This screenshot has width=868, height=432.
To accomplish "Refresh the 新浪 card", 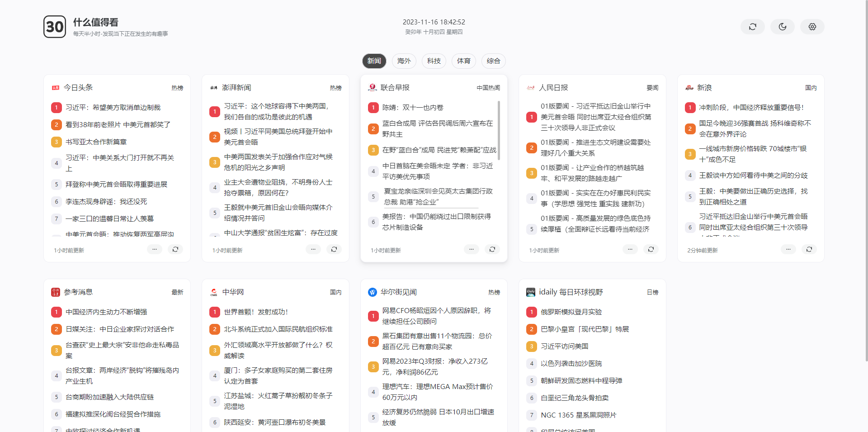I will pyautogui.click(x=809, y=249).
